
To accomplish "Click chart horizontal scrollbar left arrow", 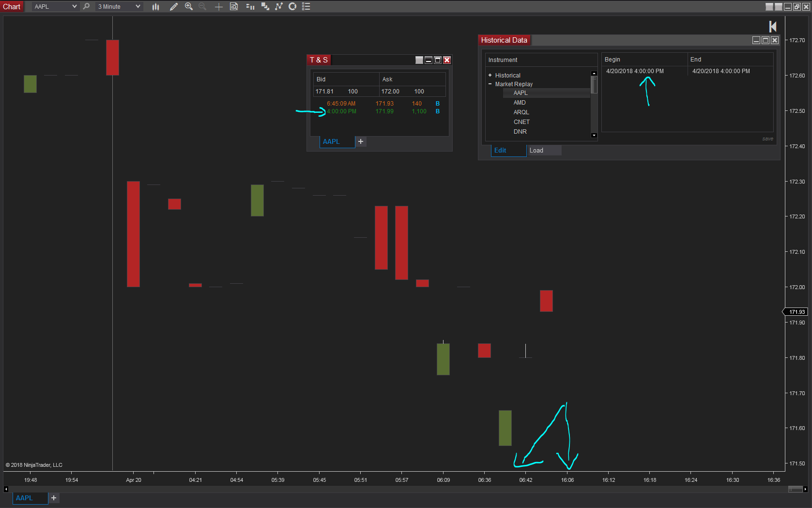I will click(x=6, y=489).
